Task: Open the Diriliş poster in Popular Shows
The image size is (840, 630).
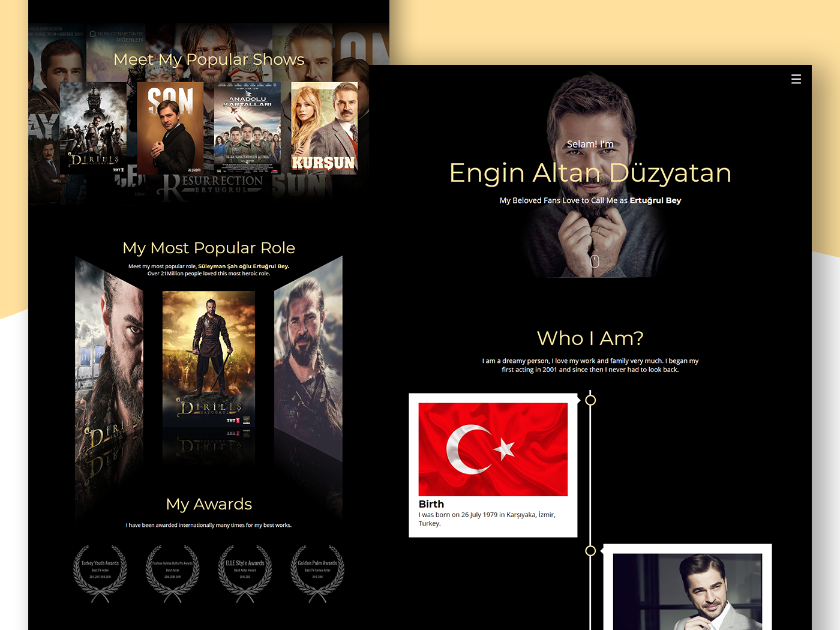Action: [93, 128]
